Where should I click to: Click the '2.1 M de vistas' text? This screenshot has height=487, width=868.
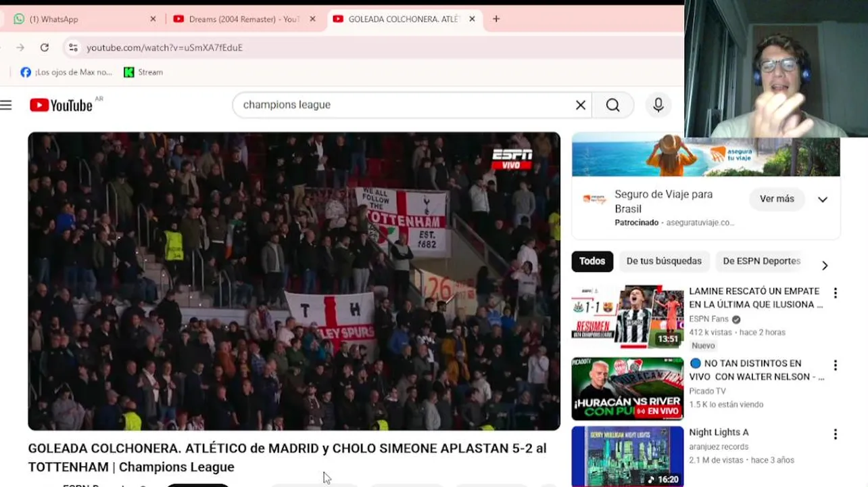coord(716,460)
